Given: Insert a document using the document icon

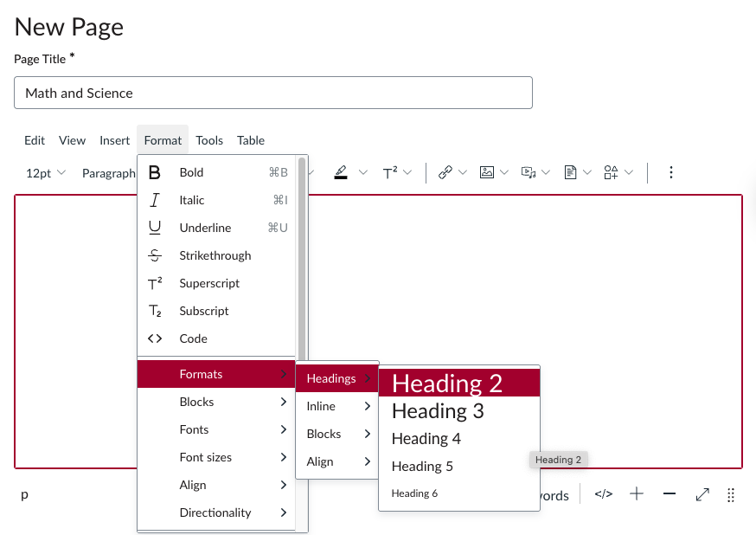Looking at the screenshot, I should pyautogui.click(x=573, y=172).
